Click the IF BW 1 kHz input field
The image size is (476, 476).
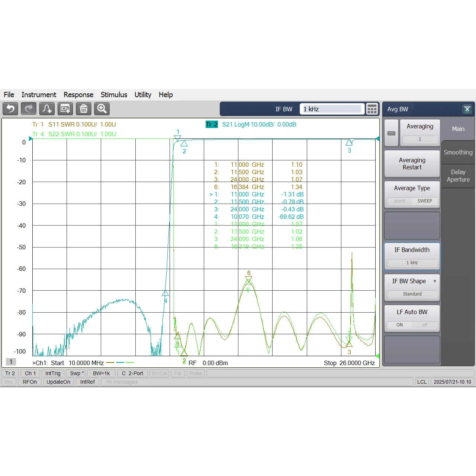coord(332,109)
